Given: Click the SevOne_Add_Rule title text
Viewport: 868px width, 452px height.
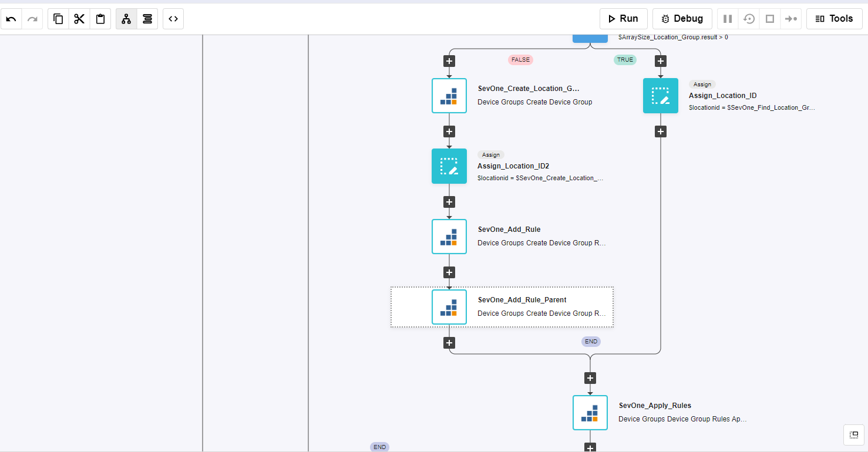Looking at the screenshot, I should tap(509, 230).
